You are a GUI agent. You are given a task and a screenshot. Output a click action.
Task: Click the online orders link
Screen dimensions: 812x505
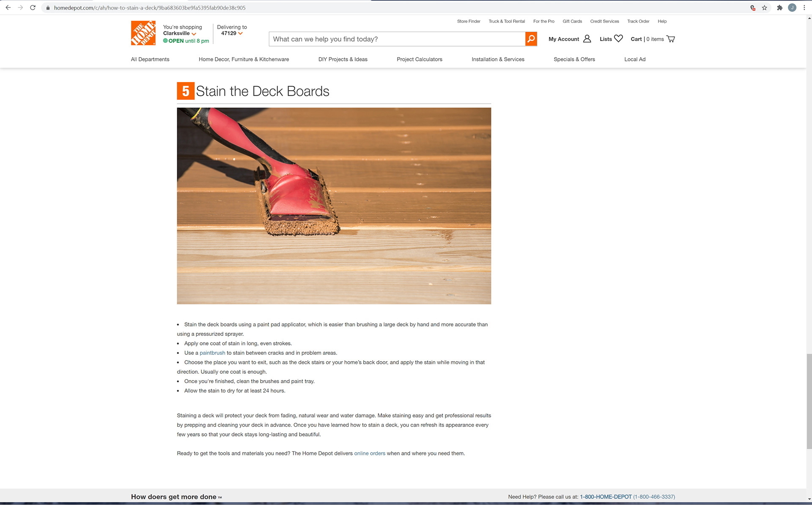369,453
